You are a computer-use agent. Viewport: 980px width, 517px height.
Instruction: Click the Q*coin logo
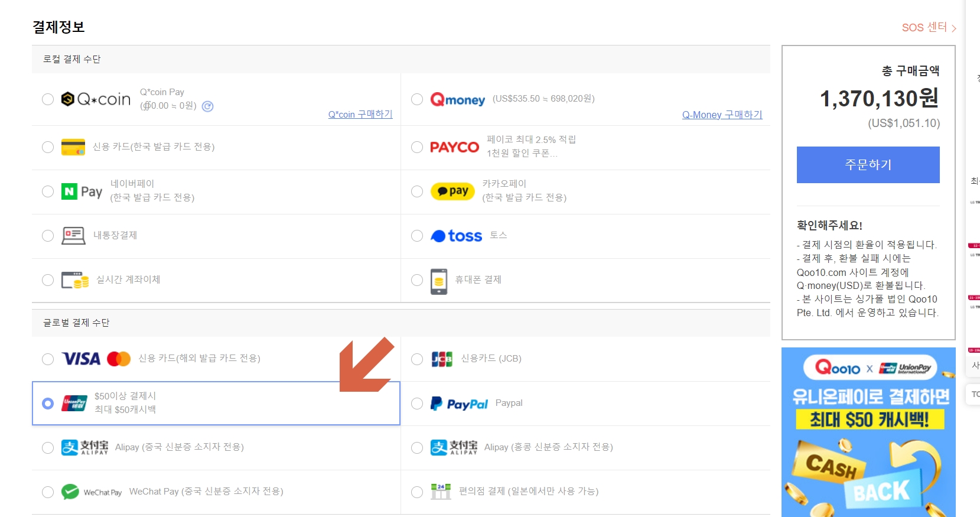tap(96, 99)
